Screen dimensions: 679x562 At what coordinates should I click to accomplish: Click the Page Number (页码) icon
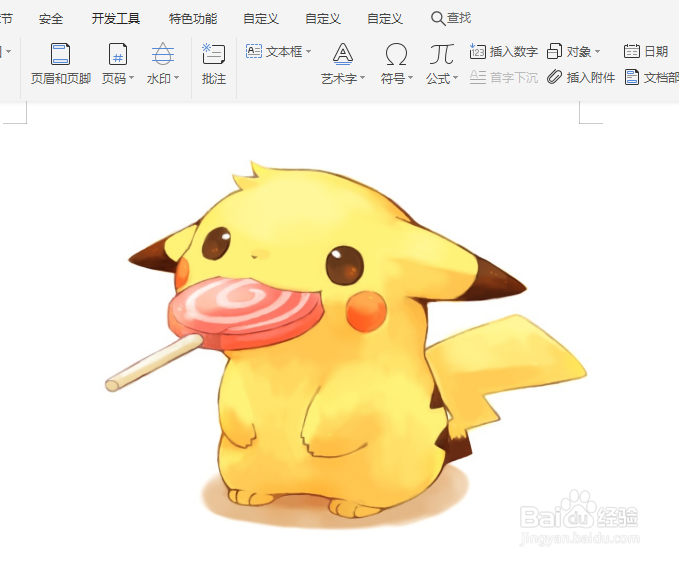tap(117, 54)
